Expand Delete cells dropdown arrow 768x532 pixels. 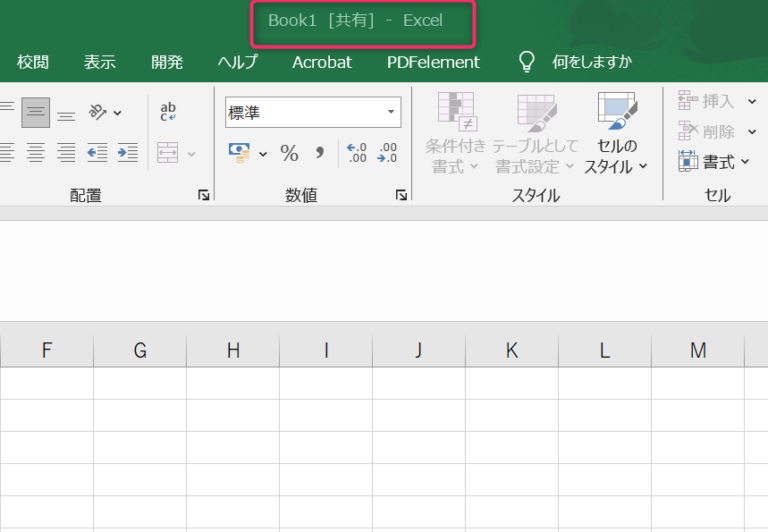point(752,132)
